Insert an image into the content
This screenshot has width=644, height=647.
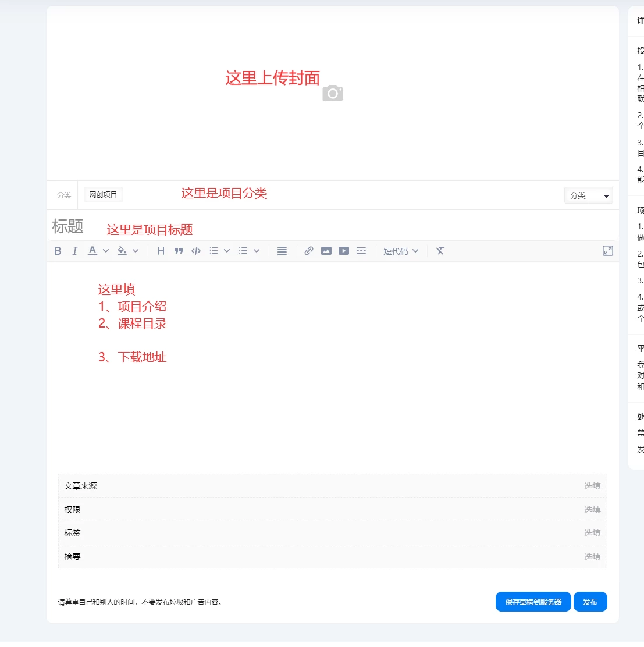click(326, 251)
